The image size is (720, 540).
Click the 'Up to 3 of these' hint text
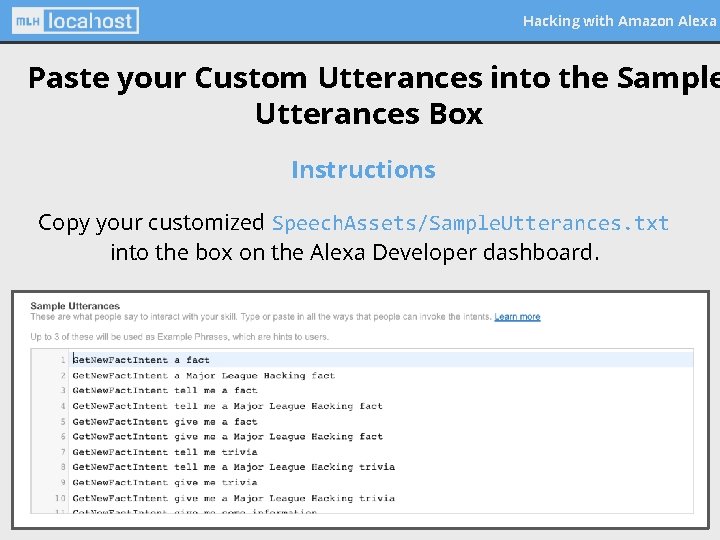(180, 337)
